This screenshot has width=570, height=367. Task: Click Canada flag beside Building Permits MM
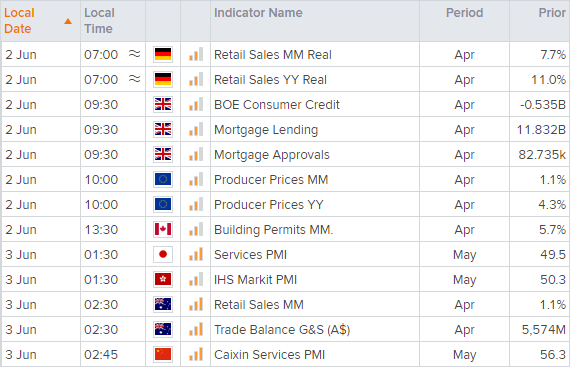coord(163,230)
